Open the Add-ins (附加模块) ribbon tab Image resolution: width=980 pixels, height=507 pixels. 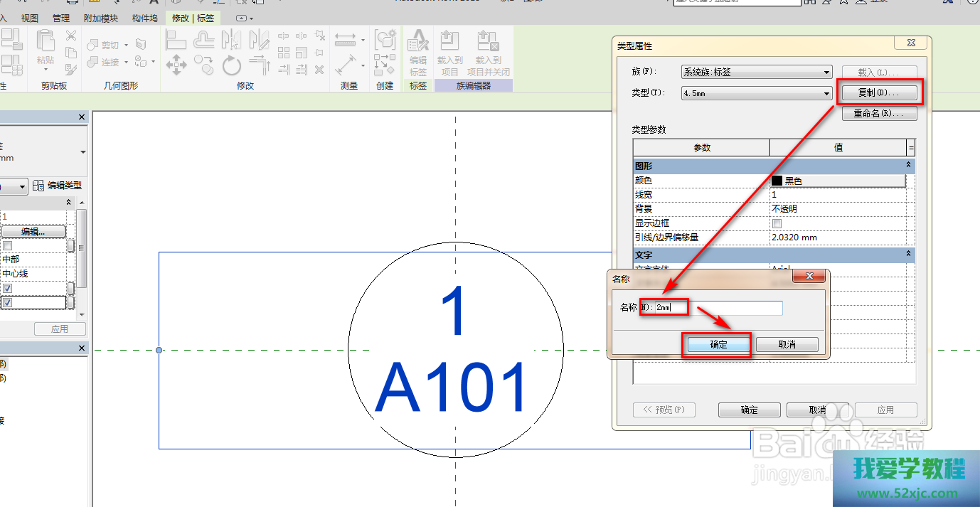click(101, 18)
